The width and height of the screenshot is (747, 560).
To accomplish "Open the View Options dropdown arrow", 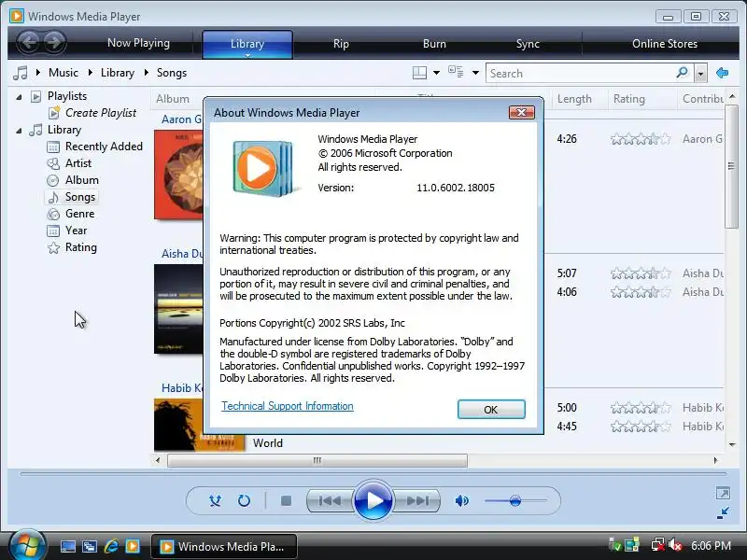I will point(475,73).
